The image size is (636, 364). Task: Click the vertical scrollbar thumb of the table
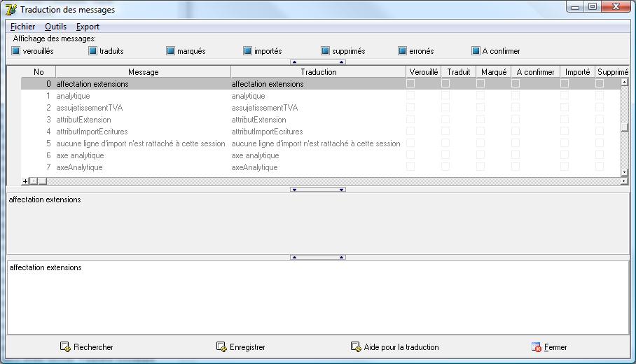[624, 127]
